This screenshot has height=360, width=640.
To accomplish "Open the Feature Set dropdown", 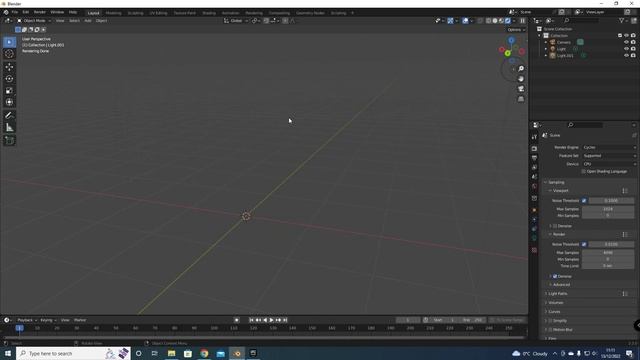I will tap(609, 156).
